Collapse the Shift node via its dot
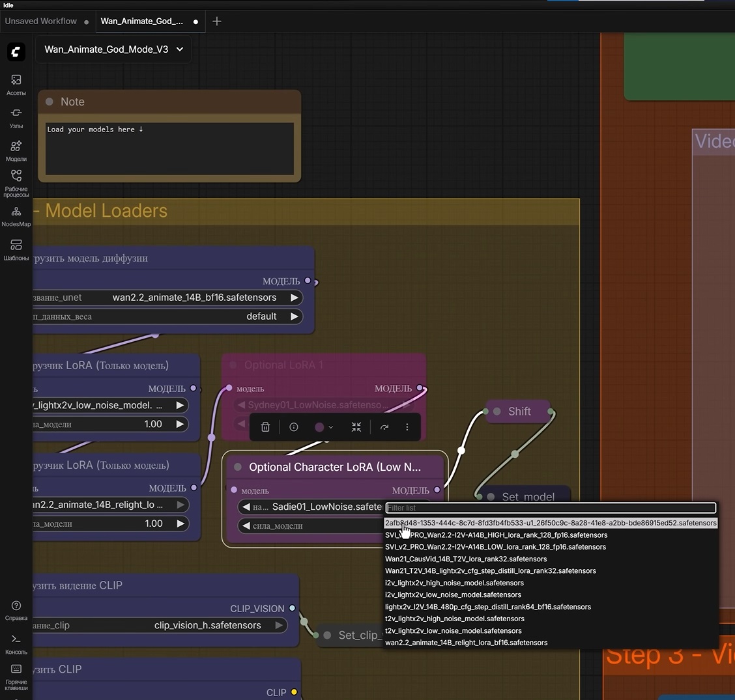Viewport: 735px width, 700px height. pyautogui.click(x=497, y=411)
